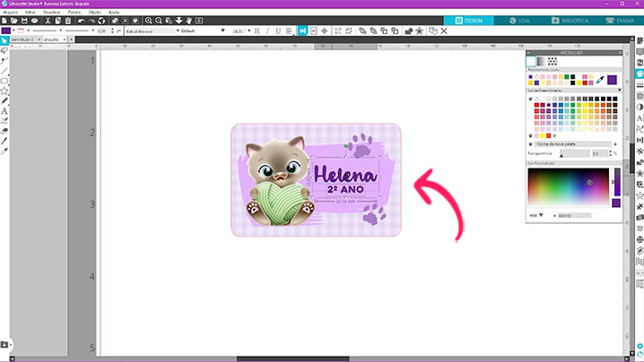Open the Arquivo menu
The height and width of the screenshot is (362, 644).
pos(9,13)
